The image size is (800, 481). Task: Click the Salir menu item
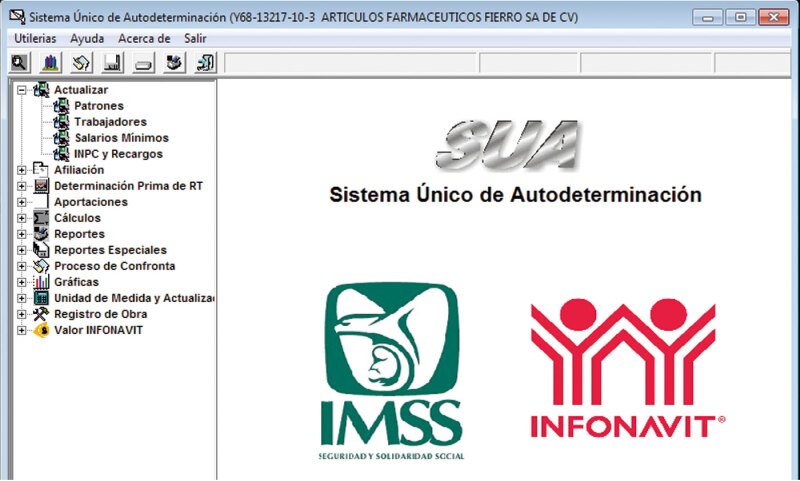(x=195, y=39)
